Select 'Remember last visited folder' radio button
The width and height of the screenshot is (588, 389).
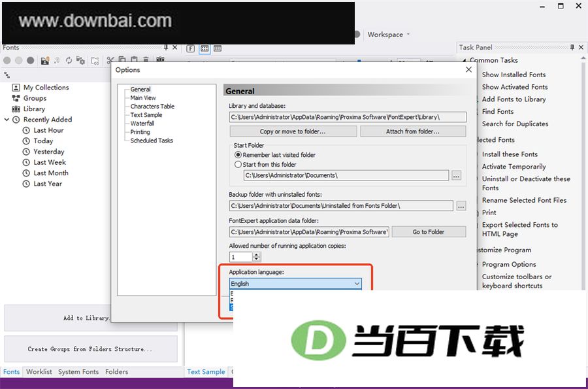(238, 154)
